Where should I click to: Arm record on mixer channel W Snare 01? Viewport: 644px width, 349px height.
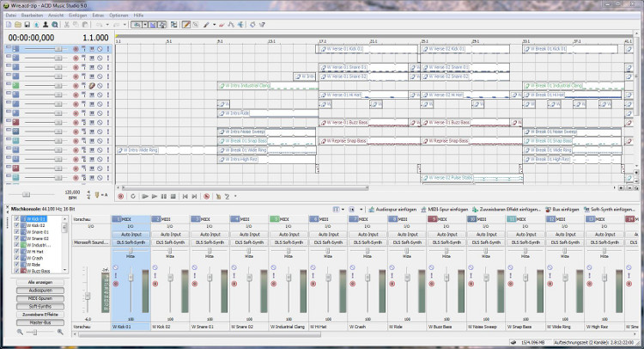(195, 284)
